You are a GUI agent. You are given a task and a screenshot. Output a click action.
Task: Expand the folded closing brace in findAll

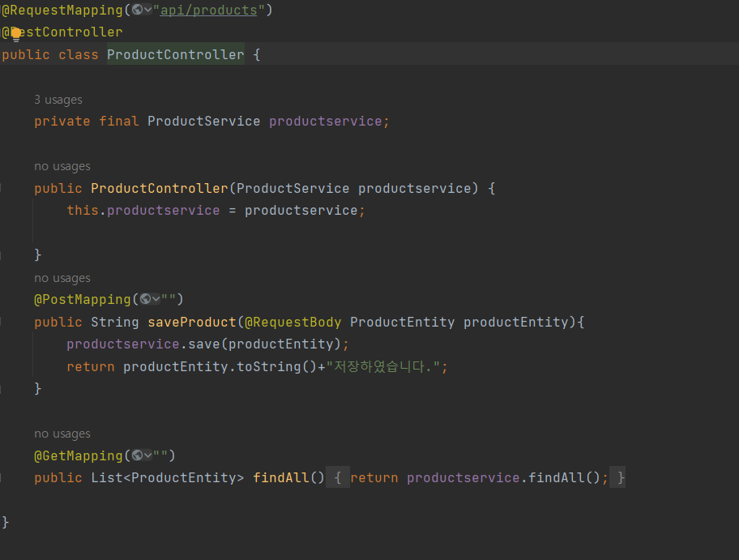(x=618, y=477)
